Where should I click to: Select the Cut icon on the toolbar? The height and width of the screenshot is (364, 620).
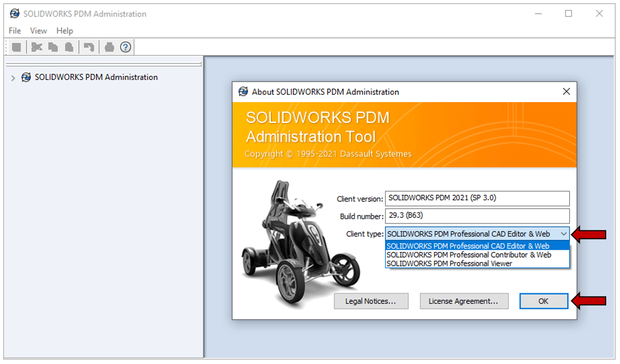coord(36,47)
